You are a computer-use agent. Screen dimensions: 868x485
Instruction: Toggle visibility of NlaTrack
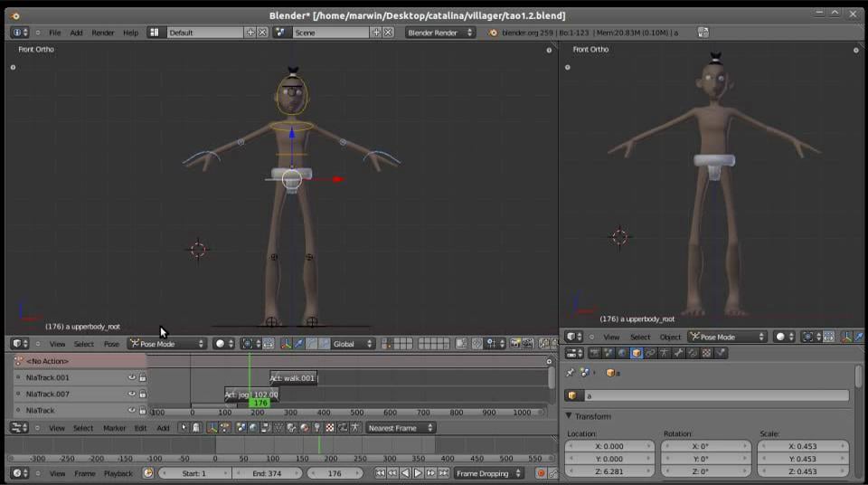coord(132,411)
